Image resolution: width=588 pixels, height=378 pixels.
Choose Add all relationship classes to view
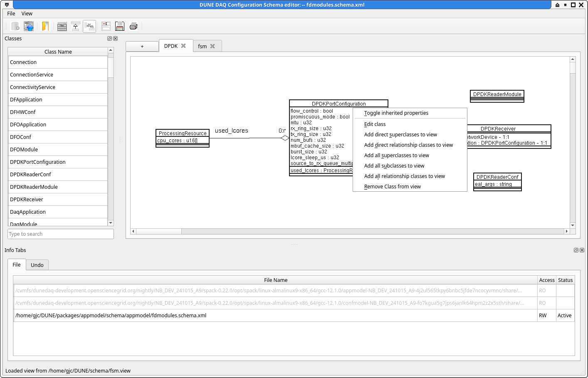[x=410, y=176]
